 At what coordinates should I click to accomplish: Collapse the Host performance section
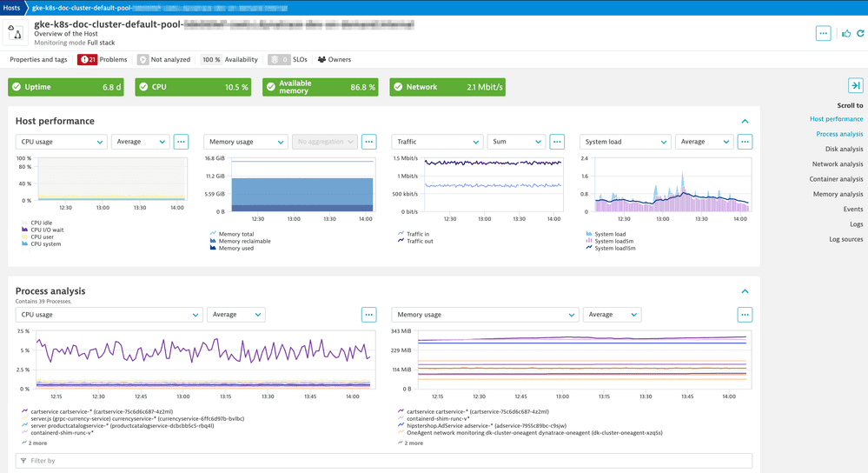745,121
